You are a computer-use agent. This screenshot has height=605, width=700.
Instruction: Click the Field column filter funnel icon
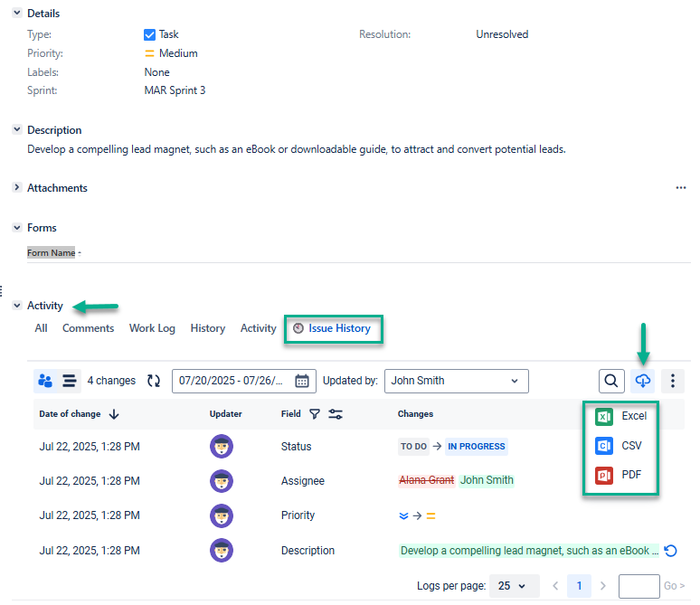[x=315, y=414]
